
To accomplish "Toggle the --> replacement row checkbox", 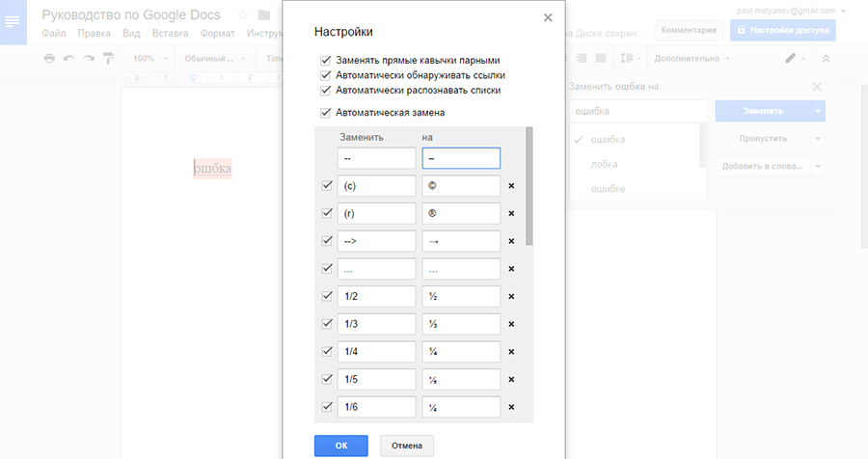I will (x=327, y=241).
